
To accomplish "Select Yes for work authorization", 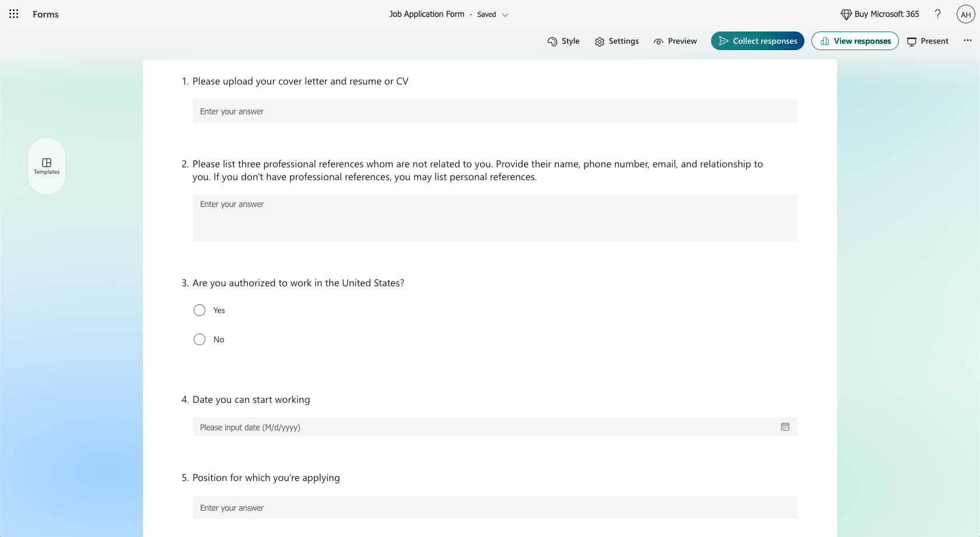I will [199, 310].
